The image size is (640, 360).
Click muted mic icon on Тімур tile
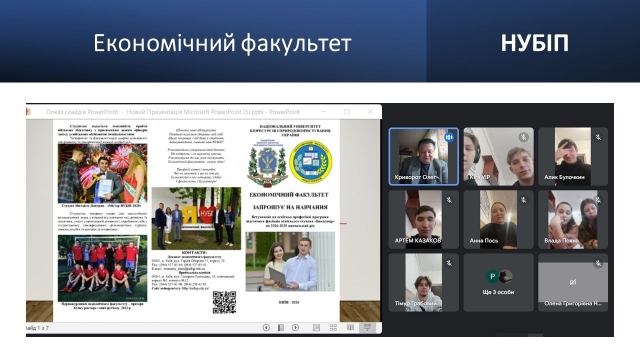pos(449,263)
